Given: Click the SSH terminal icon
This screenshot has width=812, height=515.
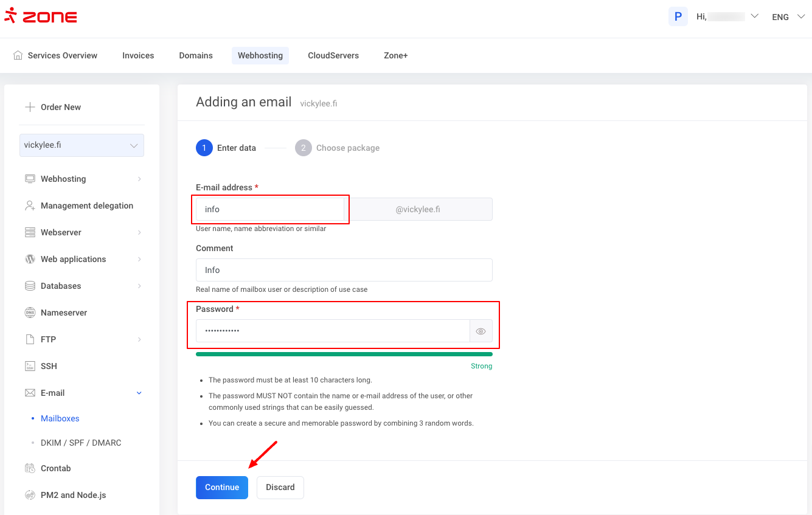Looking at the screenshot, I should (30, 366).
